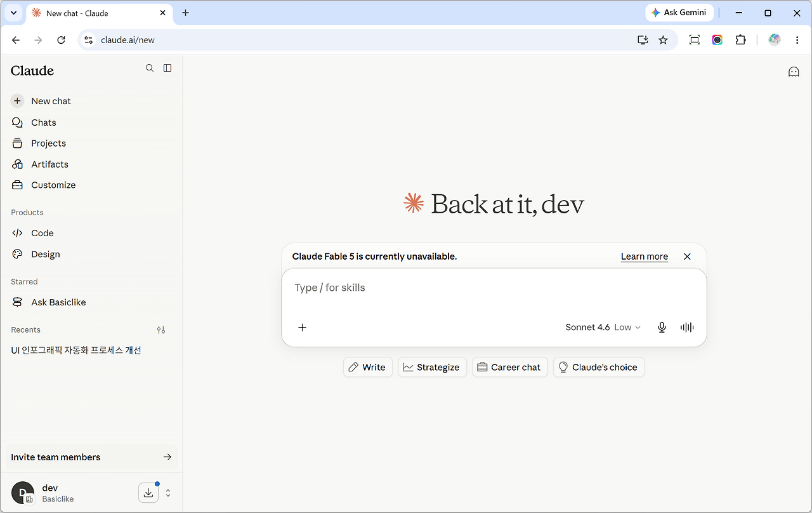The height and width of the screenshot is (513, 812).
Task: Bookmark this page with the star icon
Action: pyautogui.click(x=663, y=40)
